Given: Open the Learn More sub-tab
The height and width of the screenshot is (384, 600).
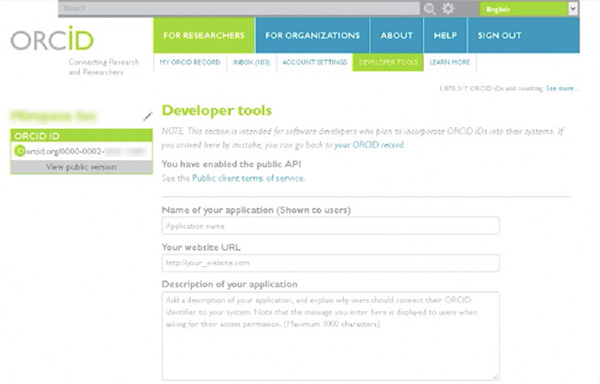Looking at the screenshot, I should [x=450, y=62].
